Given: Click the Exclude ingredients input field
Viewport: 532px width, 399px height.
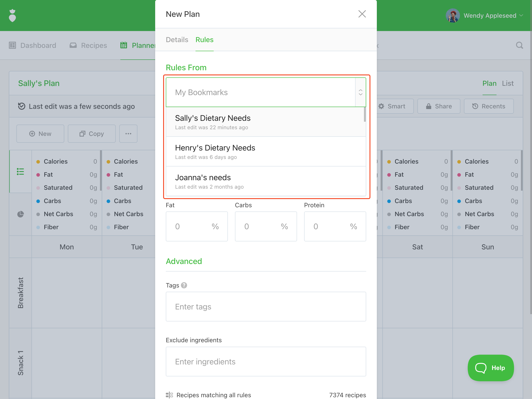Looking at the screenshot, I should click(266, 362).
